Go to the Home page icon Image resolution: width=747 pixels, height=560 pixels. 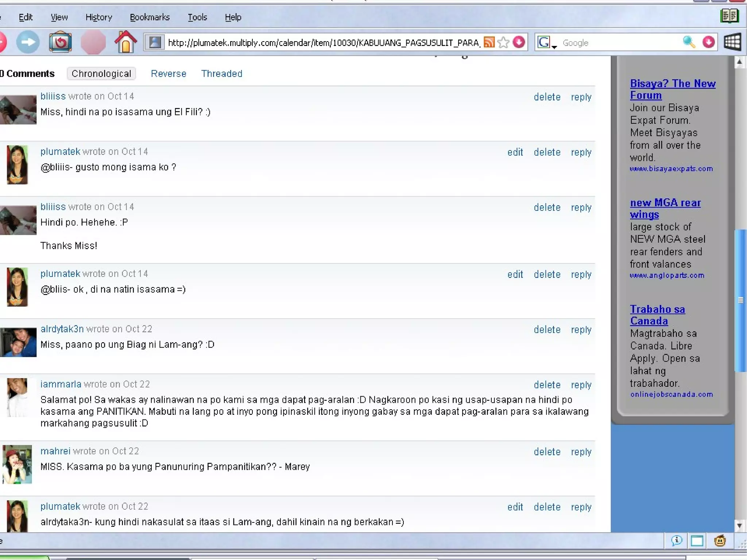125,42
